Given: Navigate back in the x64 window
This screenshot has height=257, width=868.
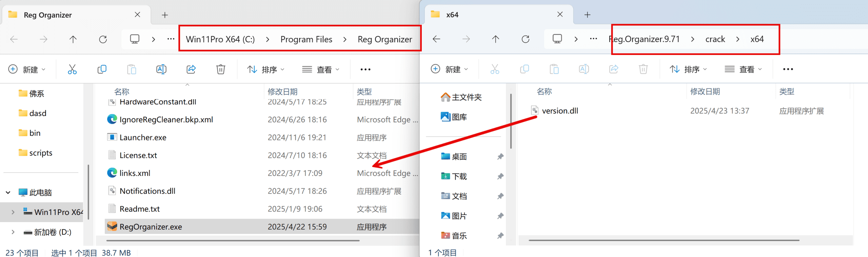Looking at the screenshot, I should (436, 39).
